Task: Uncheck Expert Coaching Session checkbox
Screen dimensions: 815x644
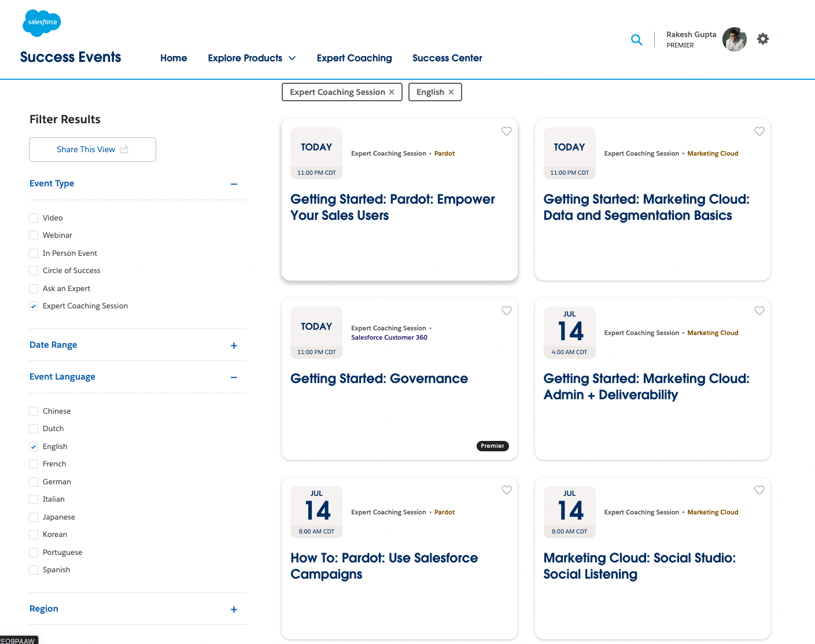Action: click(x=34, y=306)
